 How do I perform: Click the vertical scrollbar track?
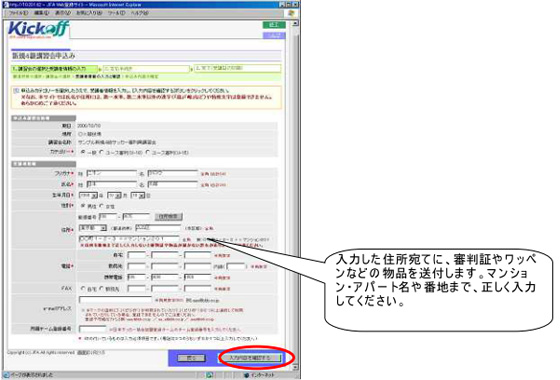(295, 196)
